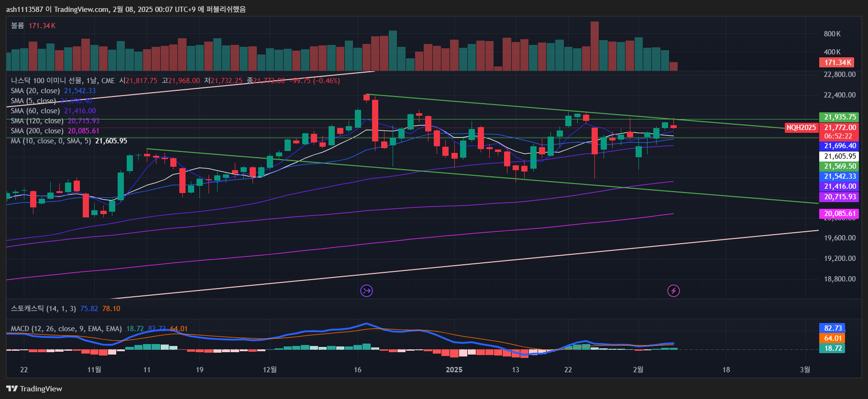Click the purple lightning bolt event icon
This screenshot has width=868, height=399.
673,291
